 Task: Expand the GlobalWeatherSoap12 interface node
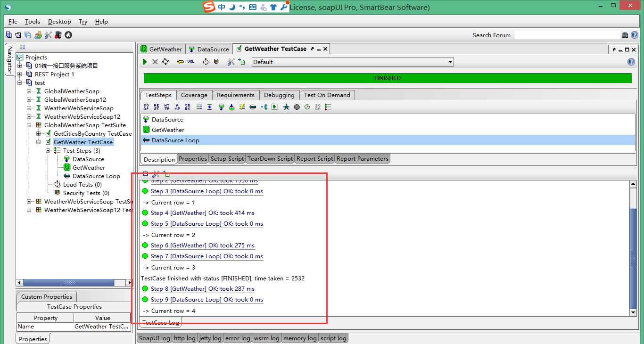(29, 100)
